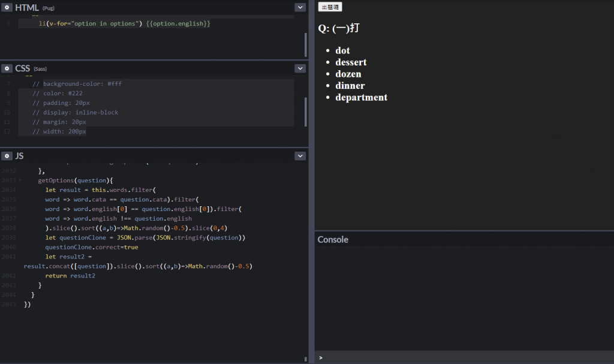Click the HTML panel title
This screenshot has height=364, width=614.
tap(26, 7)
